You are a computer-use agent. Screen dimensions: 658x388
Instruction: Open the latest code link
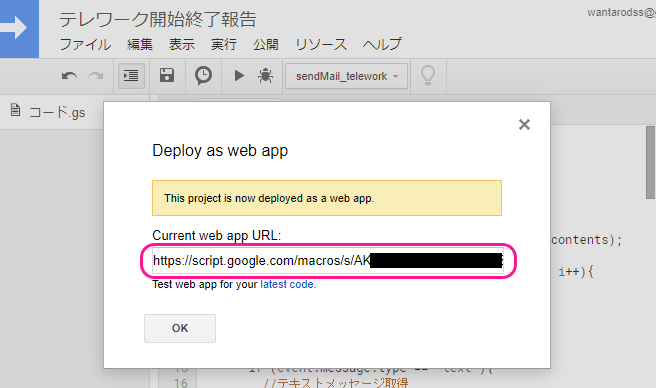(287, 284)
